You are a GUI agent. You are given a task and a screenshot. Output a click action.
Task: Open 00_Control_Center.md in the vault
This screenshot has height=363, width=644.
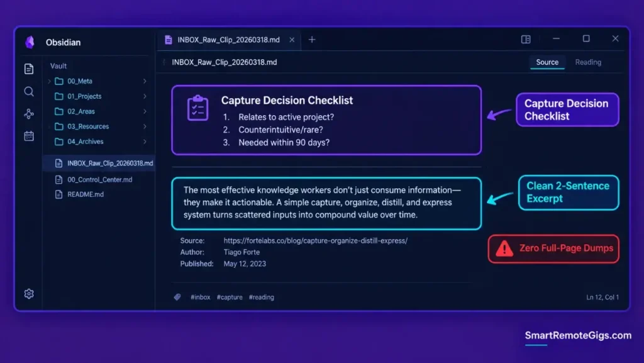click(x=99, y=179)
